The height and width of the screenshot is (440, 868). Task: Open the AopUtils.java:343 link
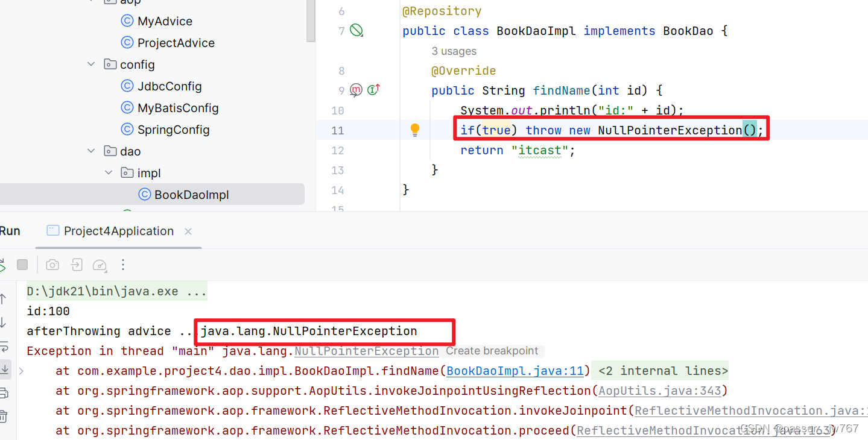(x=660, y=391)
